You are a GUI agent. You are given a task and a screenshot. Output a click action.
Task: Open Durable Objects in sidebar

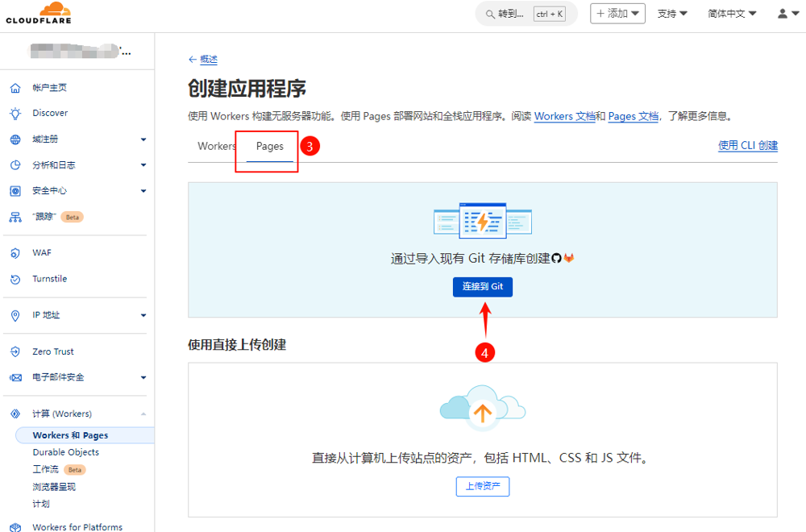(66, 452)
